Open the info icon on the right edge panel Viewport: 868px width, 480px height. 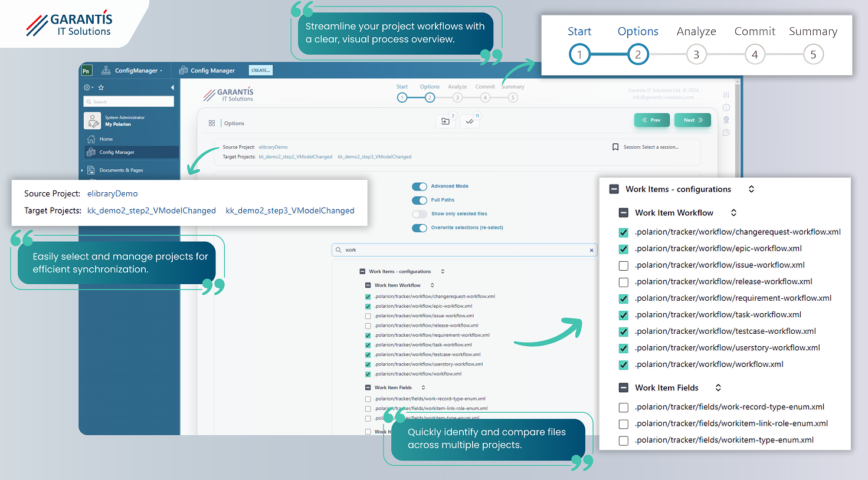click(726, 107)
